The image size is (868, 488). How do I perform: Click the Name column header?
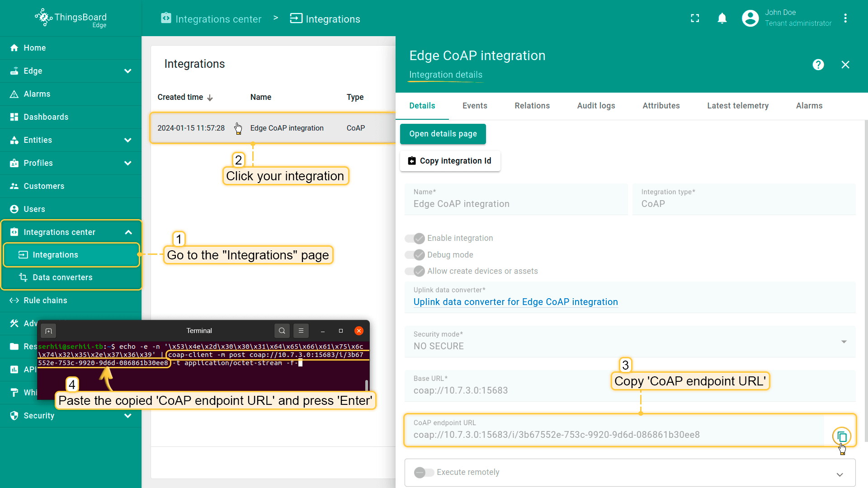pos(261,97)
